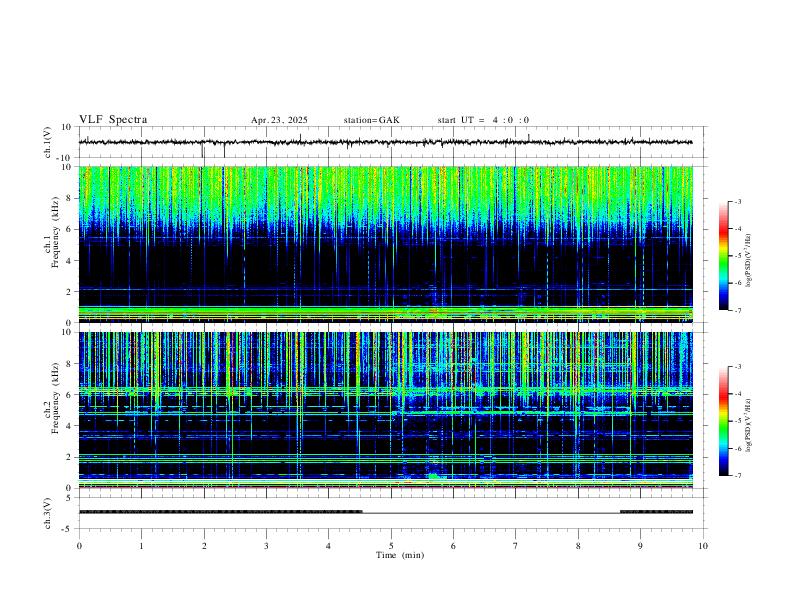Click the "Time (min)" axis label

400,555
